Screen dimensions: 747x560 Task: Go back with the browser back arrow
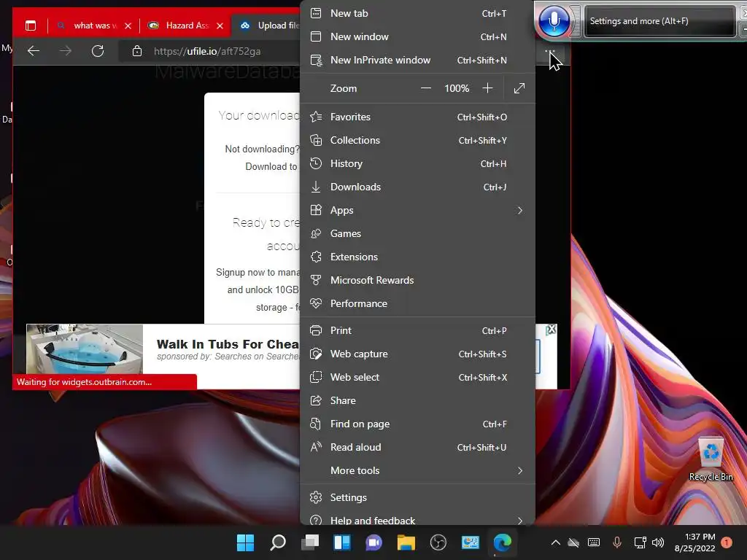click(34, 51)
